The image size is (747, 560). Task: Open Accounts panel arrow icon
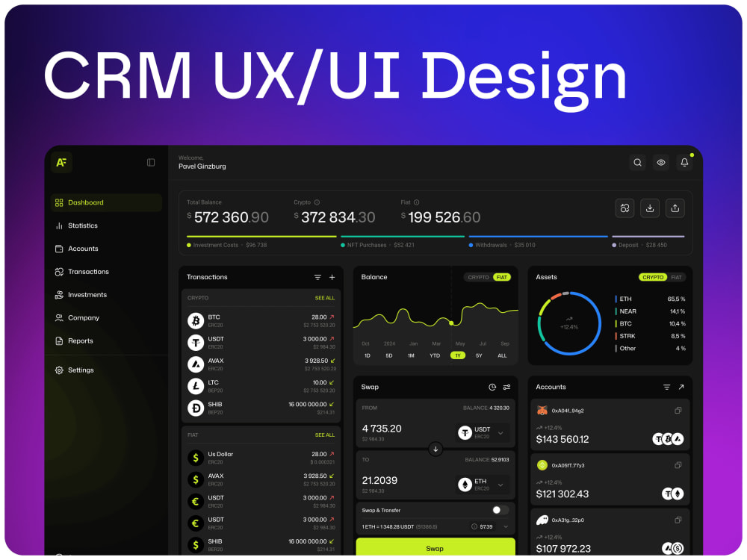point(681,387)
